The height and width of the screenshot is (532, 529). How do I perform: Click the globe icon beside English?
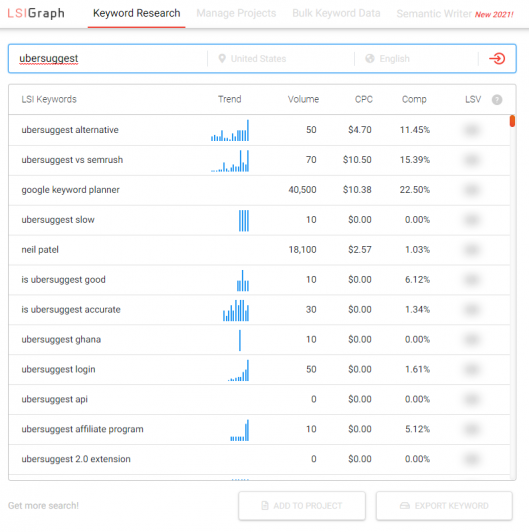(x=370, y=58)
